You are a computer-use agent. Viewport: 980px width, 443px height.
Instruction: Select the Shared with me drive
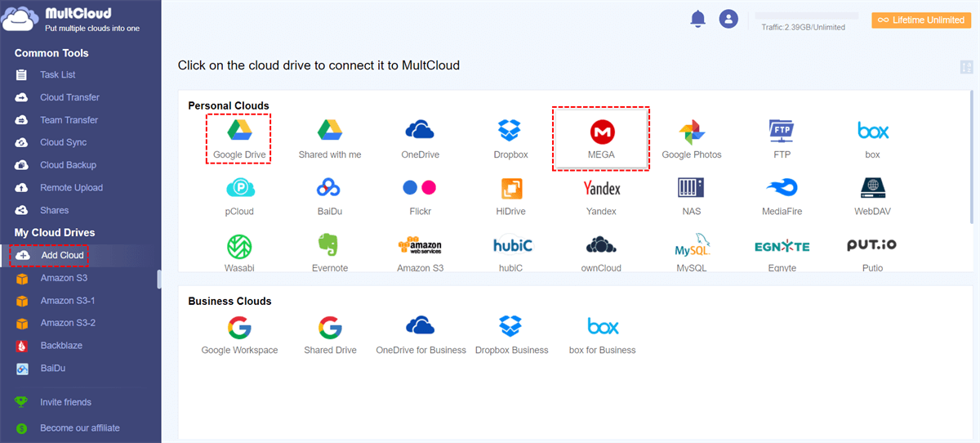(x=330, y=138)
